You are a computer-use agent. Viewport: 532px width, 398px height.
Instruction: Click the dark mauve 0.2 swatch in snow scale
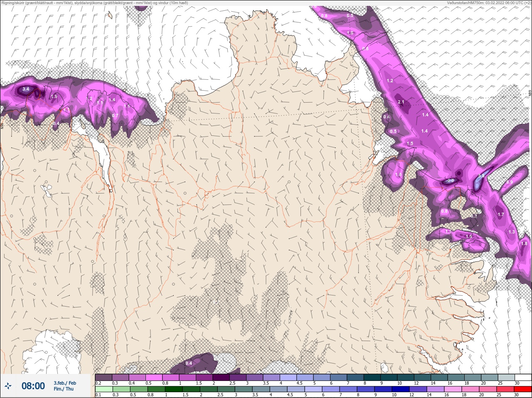tap(103, 377)
